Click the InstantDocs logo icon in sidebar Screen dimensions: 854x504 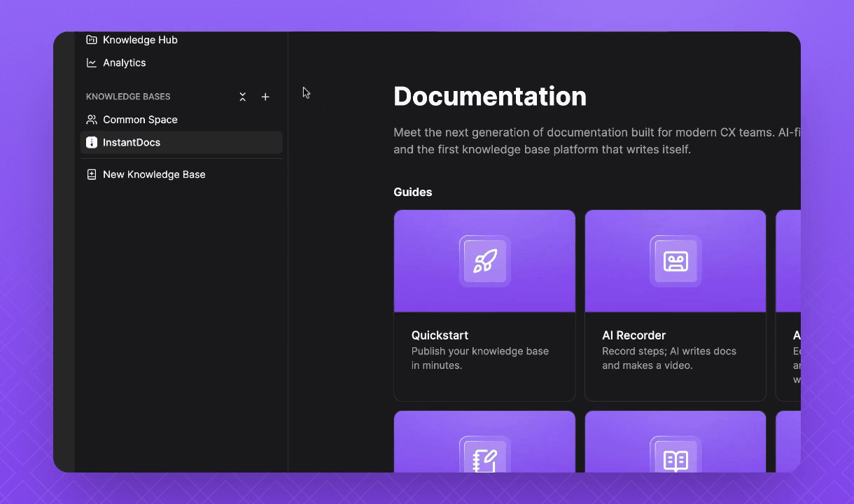point(92,143)
